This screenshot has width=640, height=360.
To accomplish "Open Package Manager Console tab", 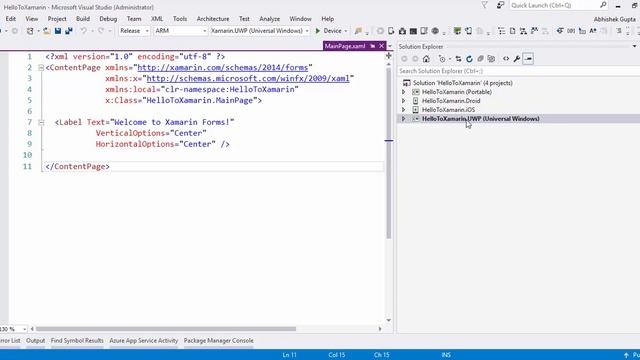I will (218, 340).
